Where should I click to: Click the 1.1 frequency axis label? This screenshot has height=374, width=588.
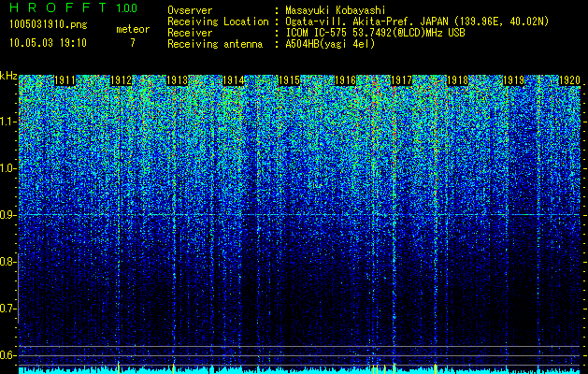(7, 122)
